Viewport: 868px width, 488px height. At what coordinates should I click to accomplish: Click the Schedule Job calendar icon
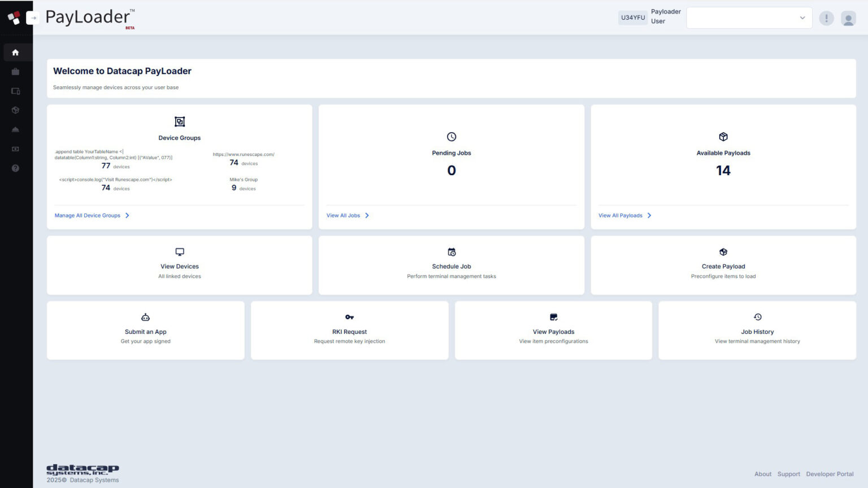pyautogui.click(x=452, y=252)
